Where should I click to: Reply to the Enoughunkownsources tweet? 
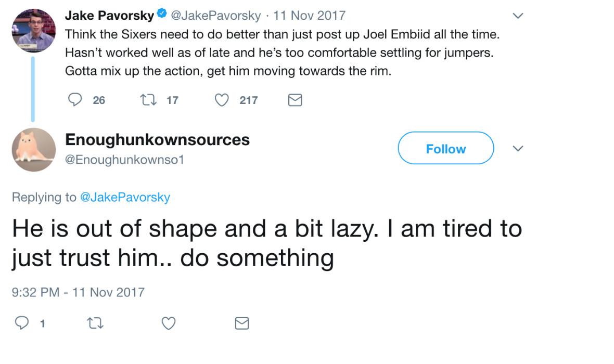[x=21, y=323]
